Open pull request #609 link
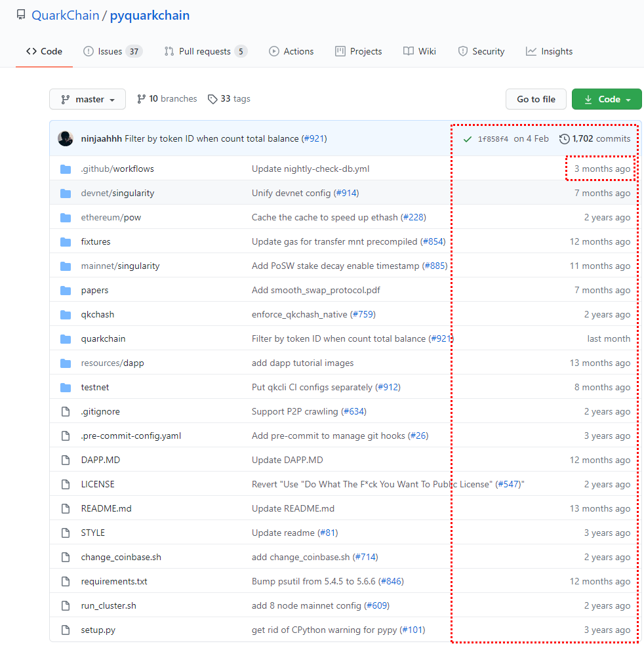644x650 pixels. click(x=376, y=605)
